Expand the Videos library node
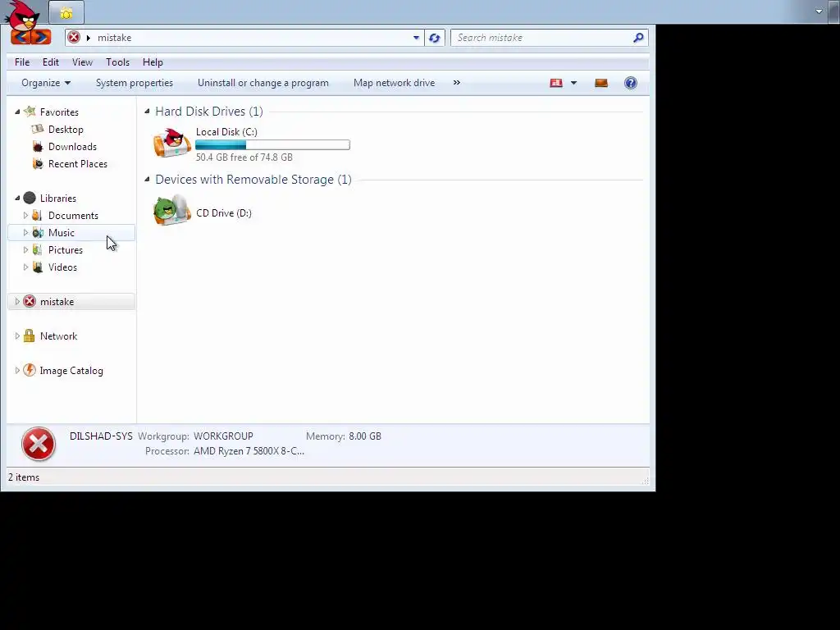Viewport: 840px width, 630px height. click(x=25, y=267)
